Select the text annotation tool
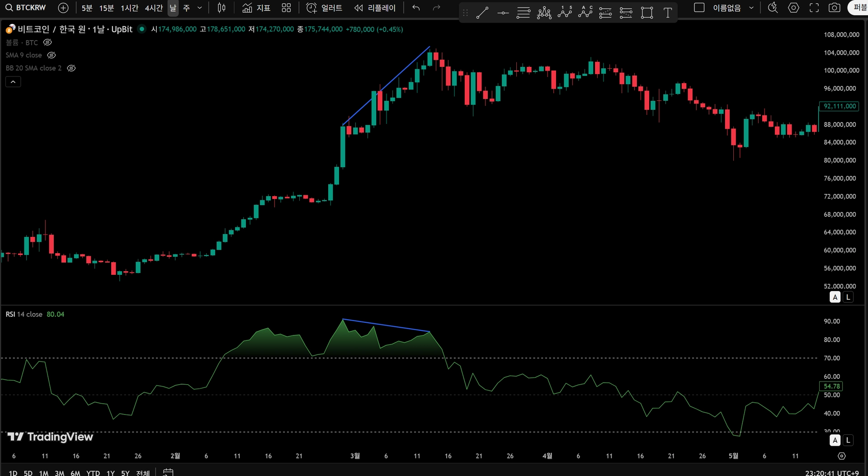Screen dimensions: 868x476 pyautogui.click(x=667, y=13)
